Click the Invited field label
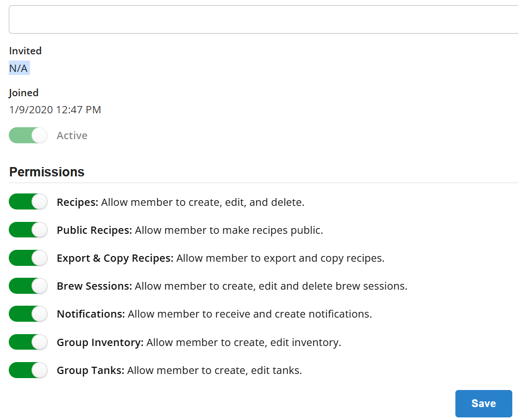This screenshot has height=420, width=518. click(x=25, y=51)
